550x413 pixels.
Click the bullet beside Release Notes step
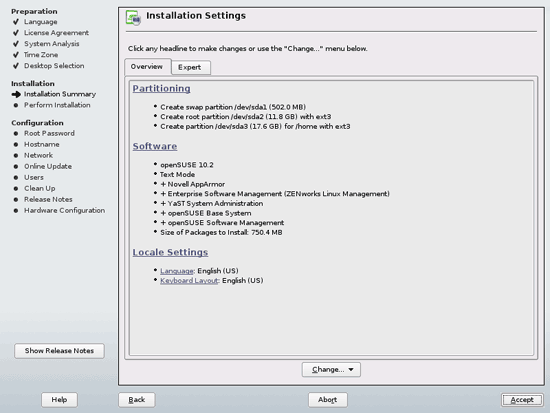(x=16, y=199)
